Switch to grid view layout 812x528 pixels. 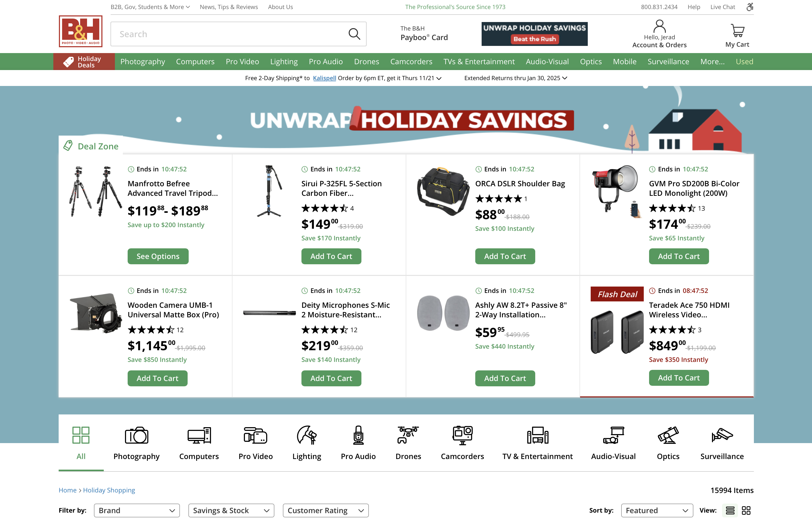[x=746, y=510]
